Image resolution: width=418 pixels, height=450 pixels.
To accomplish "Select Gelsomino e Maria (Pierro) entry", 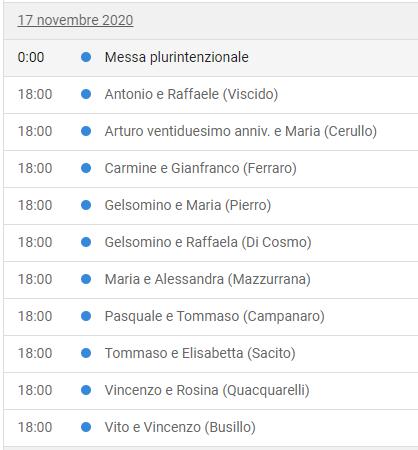I will pos(188,205).
